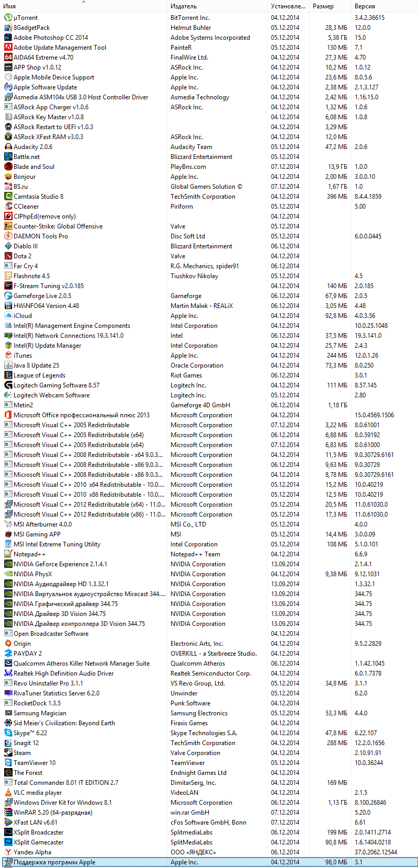Select Revo Uninstaller Pro 3.1.1 entry
Viewport: 418px width, 868px height.
pos(48,683)
